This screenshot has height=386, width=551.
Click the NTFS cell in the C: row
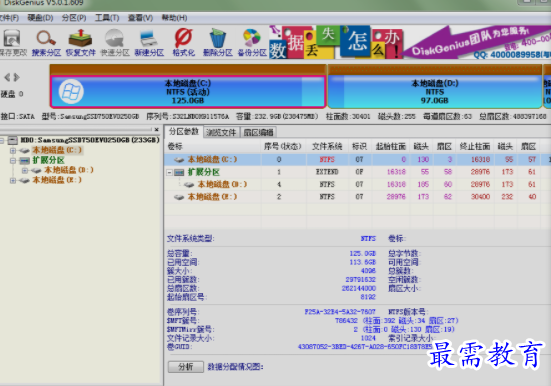tap(327, 160)
